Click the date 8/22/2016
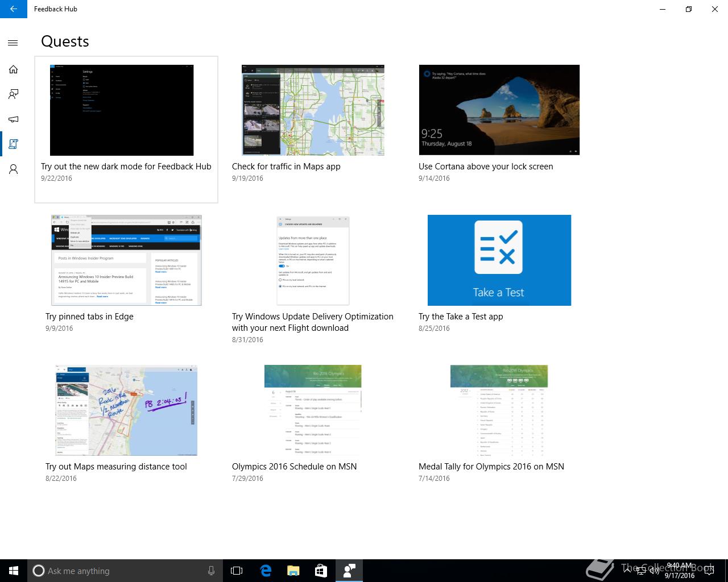Screen dimensions: 728x582 click(61, 479)
